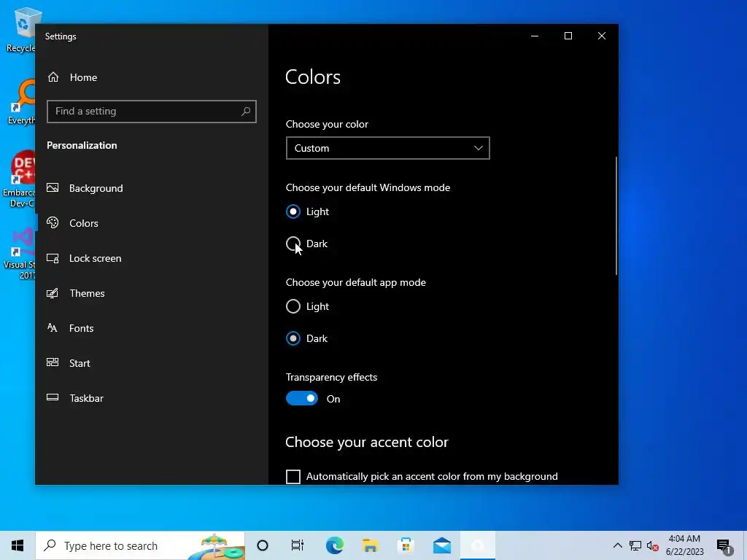Click the Lock screen icon in sidebar
The width and height of the screenshot is (747, 560).
click(53, 258)
